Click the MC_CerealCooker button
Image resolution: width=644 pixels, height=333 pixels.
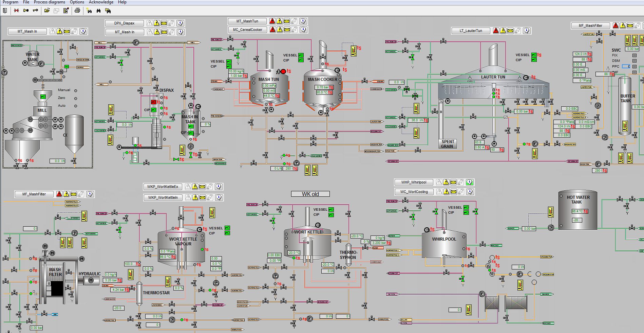(247, 30)
